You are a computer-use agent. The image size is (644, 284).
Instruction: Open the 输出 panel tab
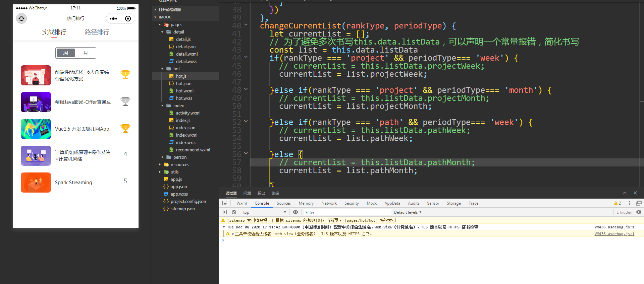coord(261,193)
